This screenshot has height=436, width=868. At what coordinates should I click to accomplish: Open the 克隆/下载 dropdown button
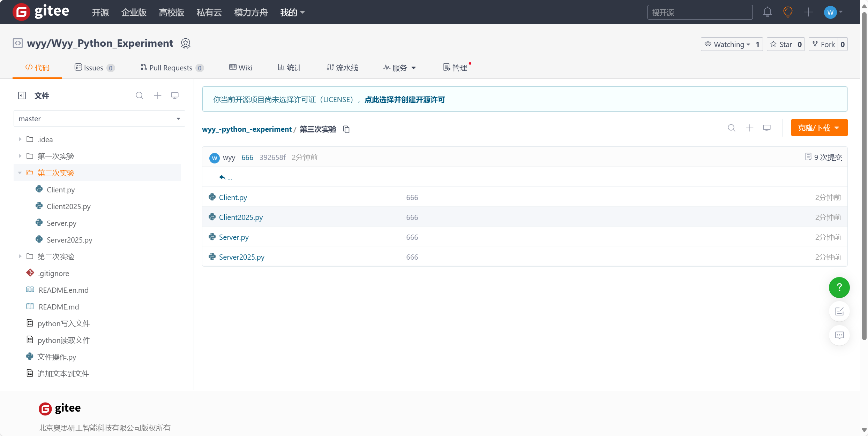pos(819,128)
